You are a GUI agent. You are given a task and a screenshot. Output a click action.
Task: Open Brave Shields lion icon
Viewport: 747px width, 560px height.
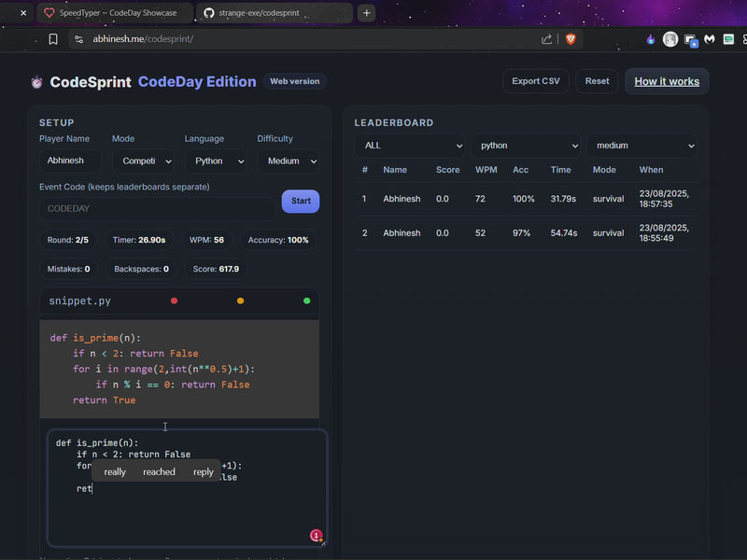click(571, 39)
